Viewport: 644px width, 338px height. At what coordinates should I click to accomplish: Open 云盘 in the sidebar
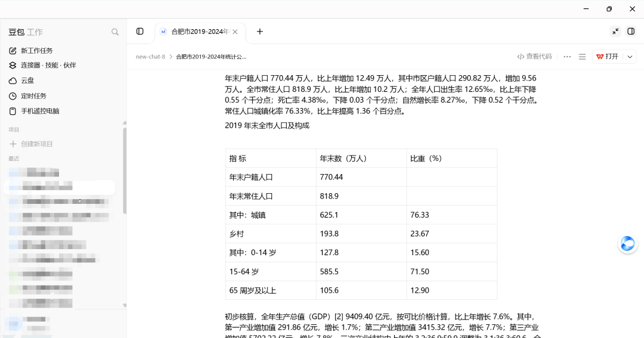pos(27,80)
